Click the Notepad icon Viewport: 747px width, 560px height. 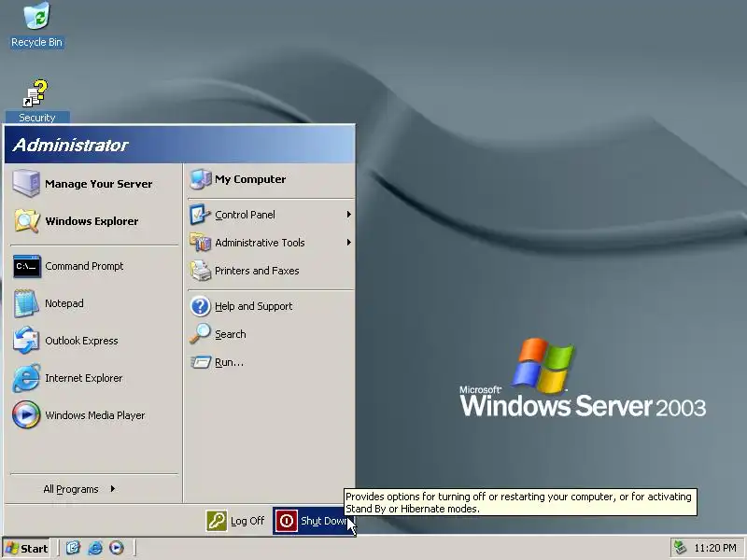[x=26, y=303]
